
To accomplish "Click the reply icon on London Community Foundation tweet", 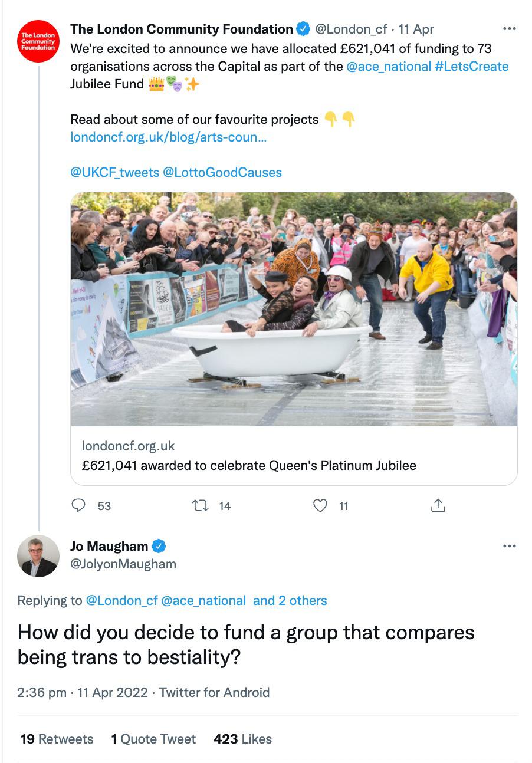I will [x=79, y=505].
